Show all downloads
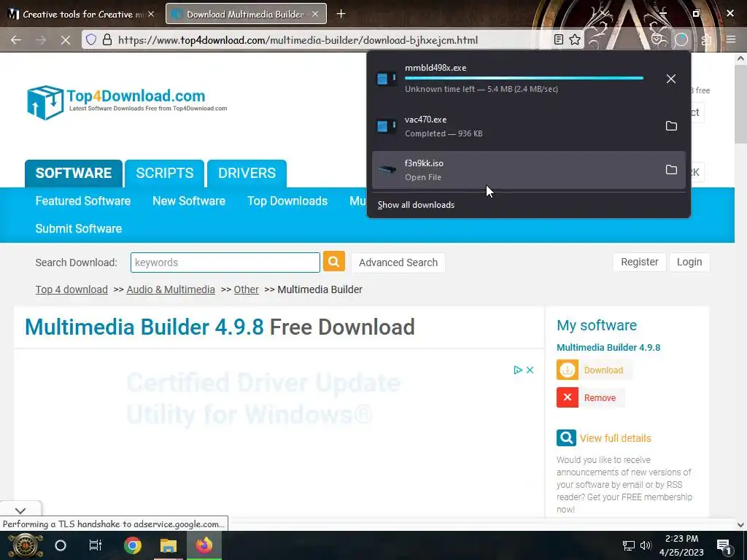Viewport: 747px width, 560px height. coord(416,205)
